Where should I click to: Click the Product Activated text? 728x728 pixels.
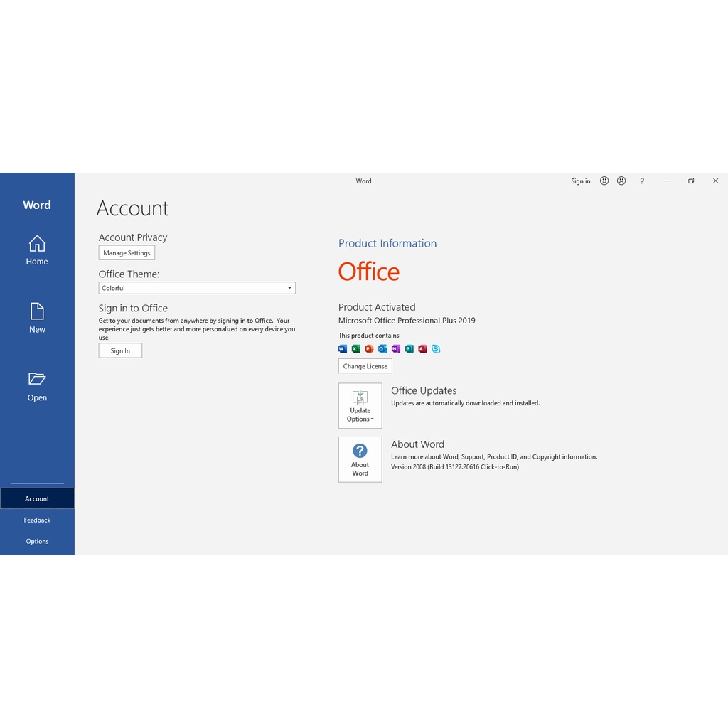pyautogui.click(x=377, y=307)
